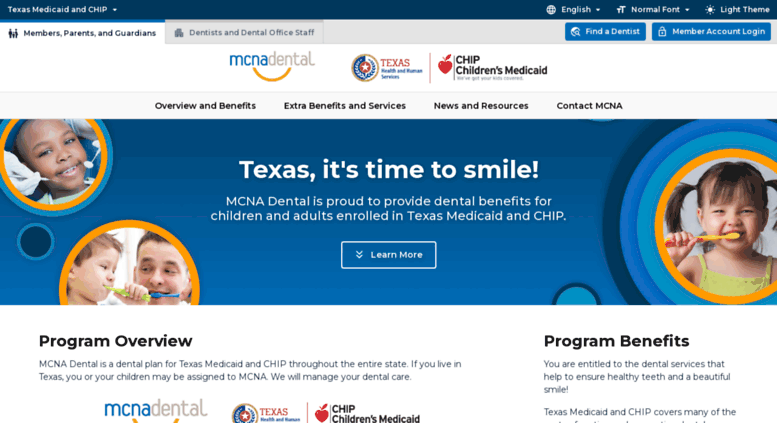The height and width of the screenshot is (423, 777).
Task: Click the father and son brushing photo
Action: [129, 264]
